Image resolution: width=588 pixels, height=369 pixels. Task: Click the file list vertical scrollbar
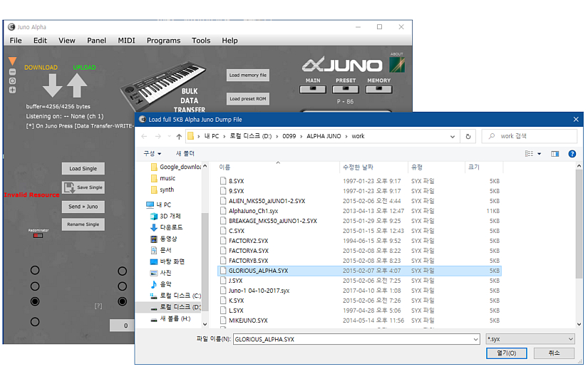579,225
